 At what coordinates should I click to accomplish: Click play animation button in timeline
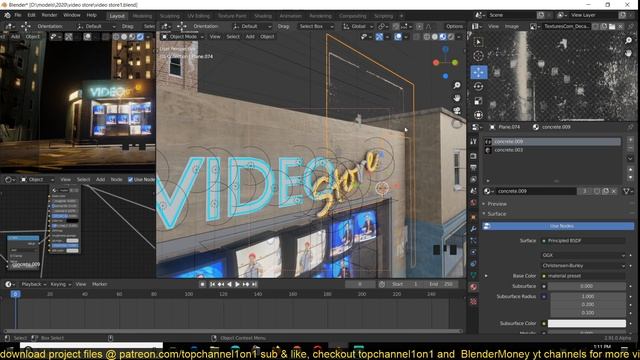tap(237, 284)
